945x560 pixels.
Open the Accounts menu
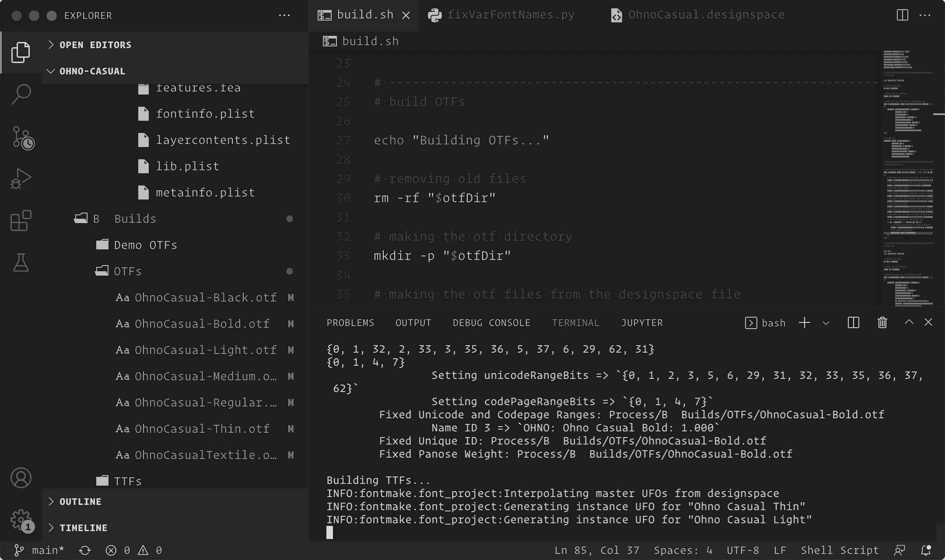20,478
